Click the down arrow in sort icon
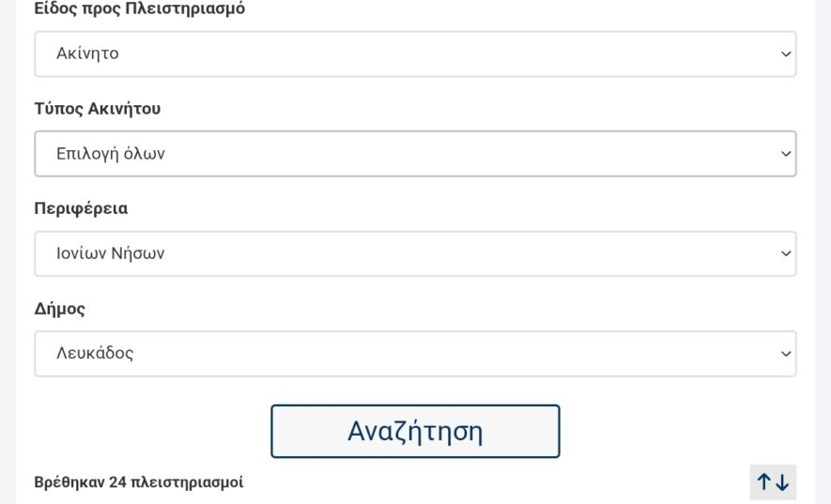 [x=782, y=482]
